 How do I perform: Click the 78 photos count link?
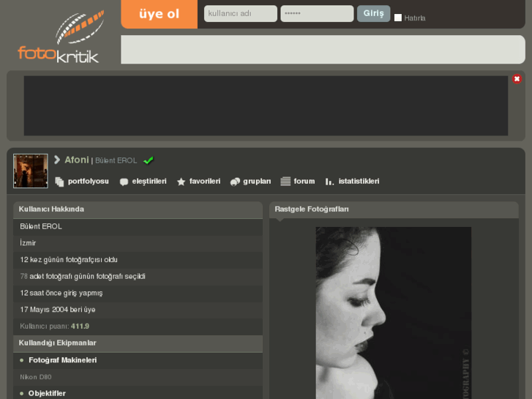tap(23, 277)
